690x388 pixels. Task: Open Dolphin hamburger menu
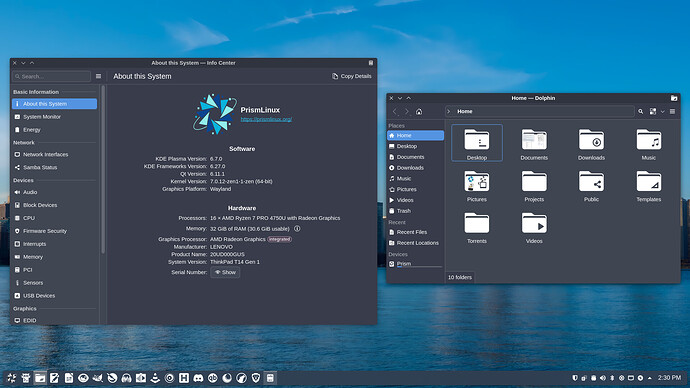672,112
